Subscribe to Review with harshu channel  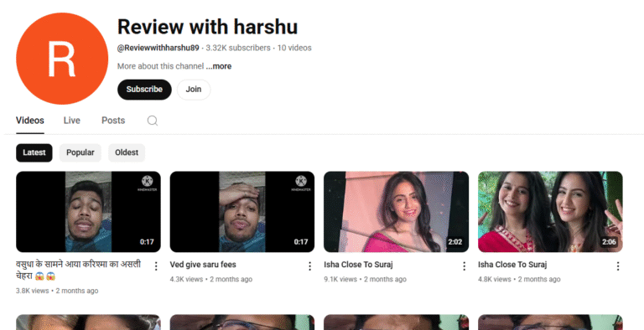click(x=144, y=90)
